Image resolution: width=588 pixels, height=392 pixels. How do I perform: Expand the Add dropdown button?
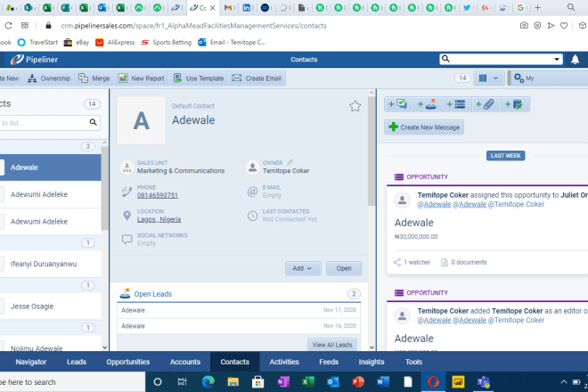click(x=303, y=268)
